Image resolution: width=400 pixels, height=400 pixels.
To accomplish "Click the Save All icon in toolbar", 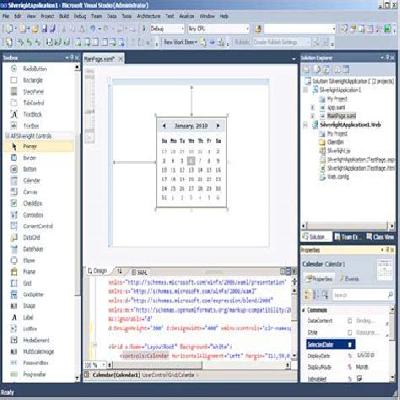I will tap(53, 29).
